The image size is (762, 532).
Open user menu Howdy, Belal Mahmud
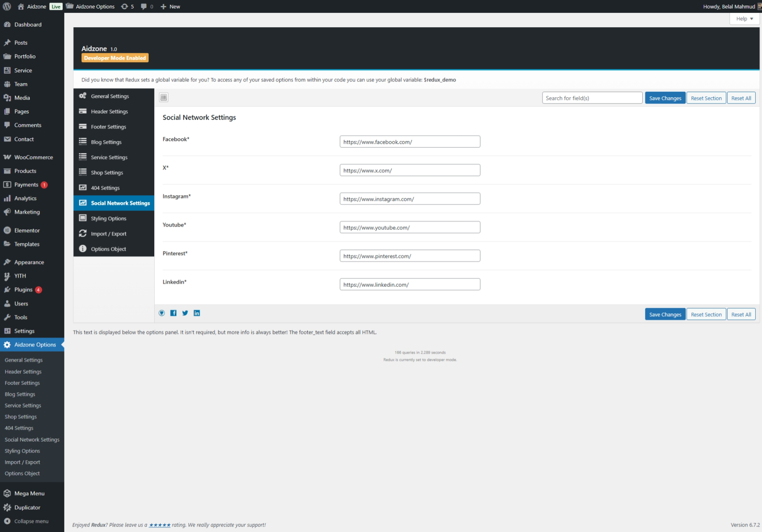point(730,6)
